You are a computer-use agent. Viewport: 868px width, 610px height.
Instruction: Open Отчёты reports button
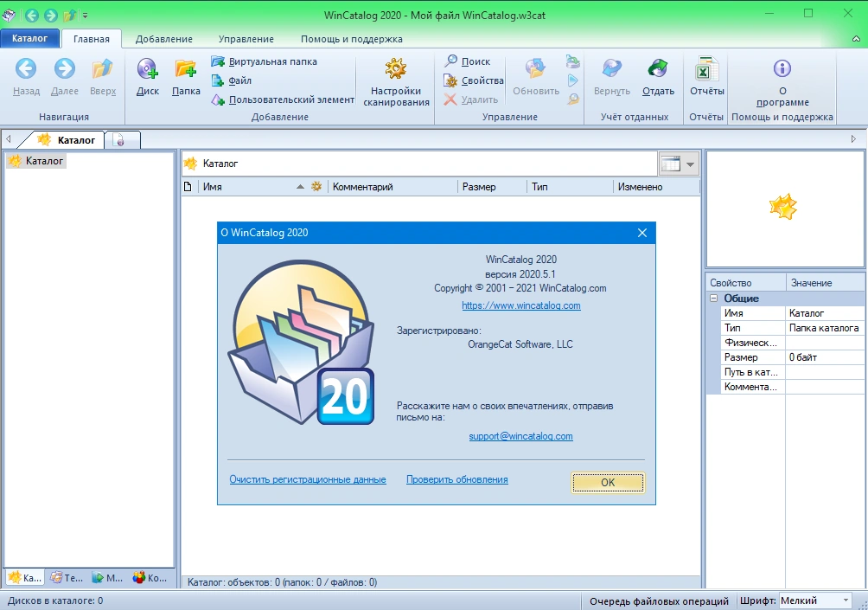(707, 77)
